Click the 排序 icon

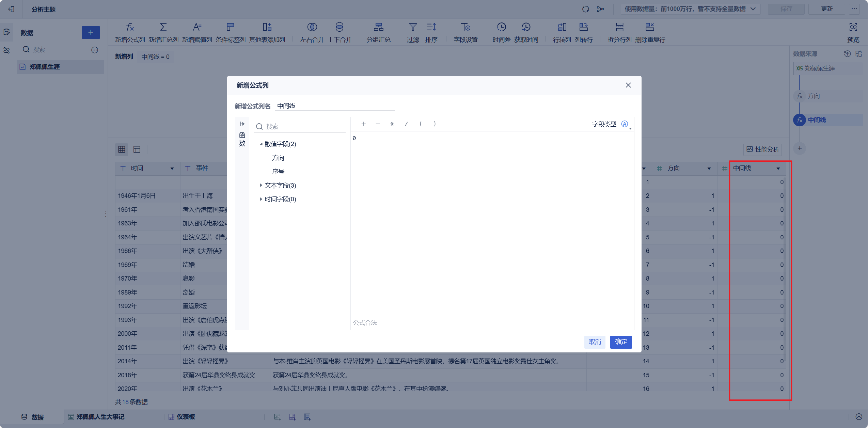tap(431, 27)
